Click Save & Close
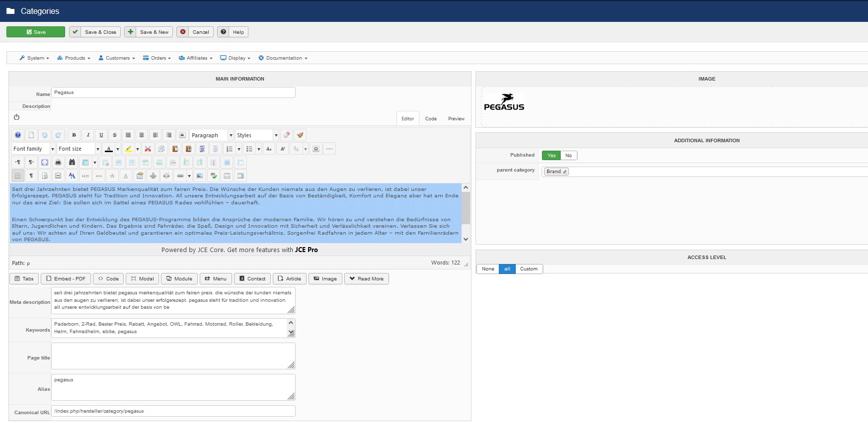Screen dimensions: 868x443 [x=95, y=32]
